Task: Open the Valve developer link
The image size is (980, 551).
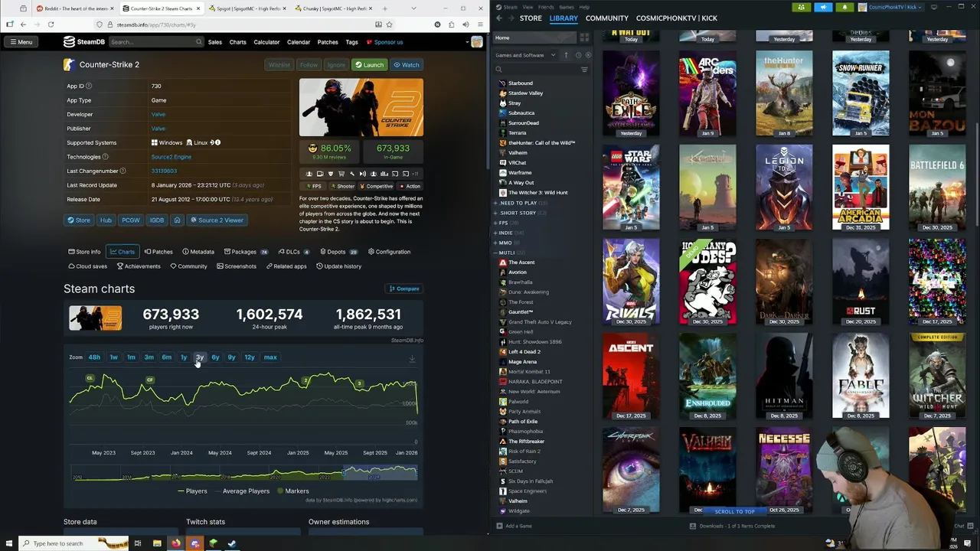Action: click(158, 114)
